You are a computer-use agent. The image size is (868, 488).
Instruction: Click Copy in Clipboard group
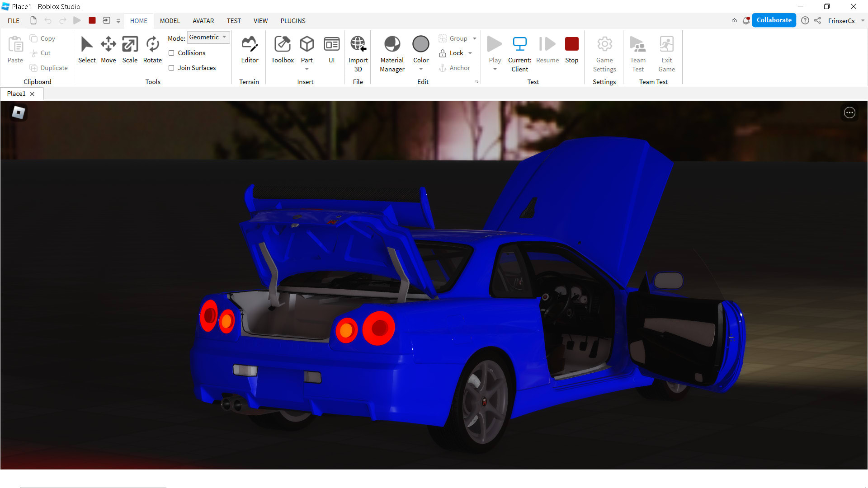pos(42,38)
